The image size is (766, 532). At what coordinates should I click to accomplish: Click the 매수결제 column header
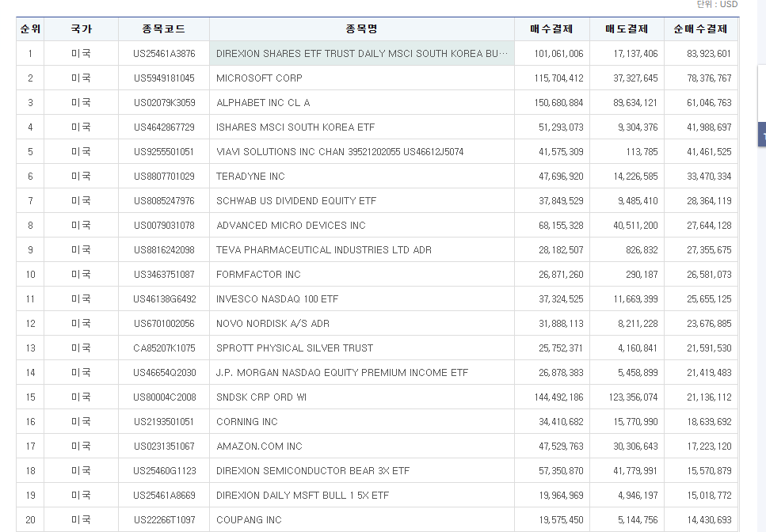click(552, 29)
